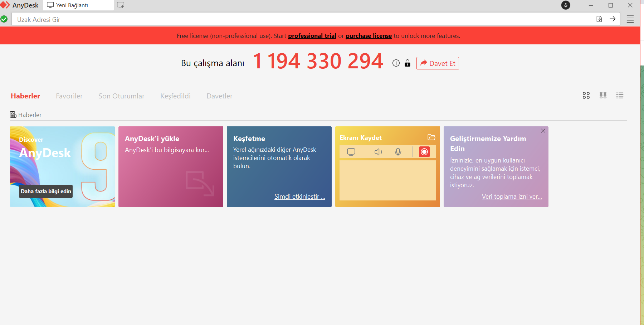
Task: Click the download notification arrow icon
Action: [x=566, y=5]
